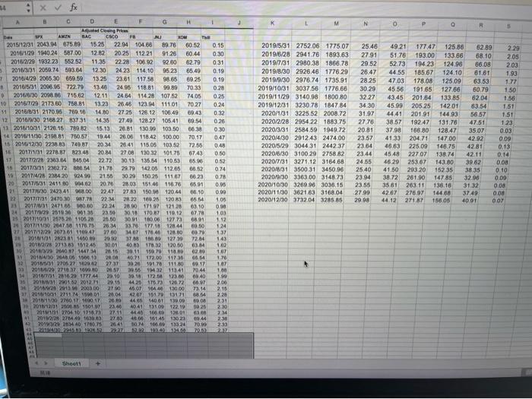The image size is (532, 399).
Task: Click the cell containing 2198.81
Action: tap(54, 136)
